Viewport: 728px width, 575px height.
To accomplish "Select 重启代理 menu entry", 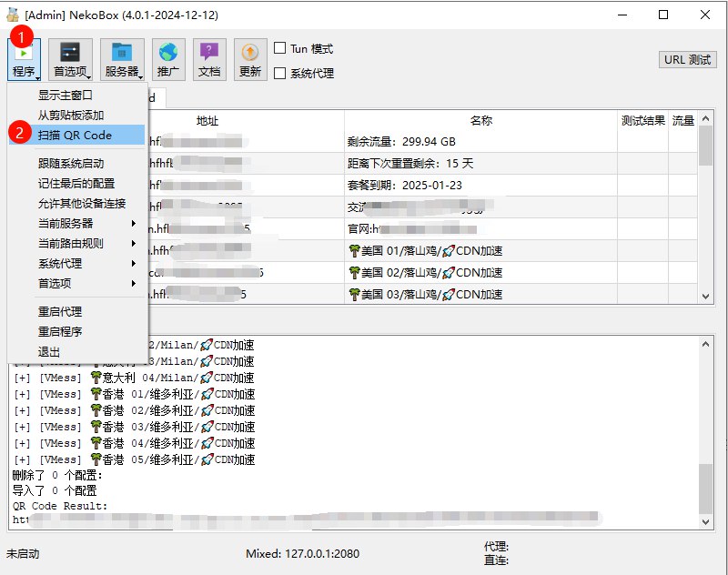I will (76, 311).
